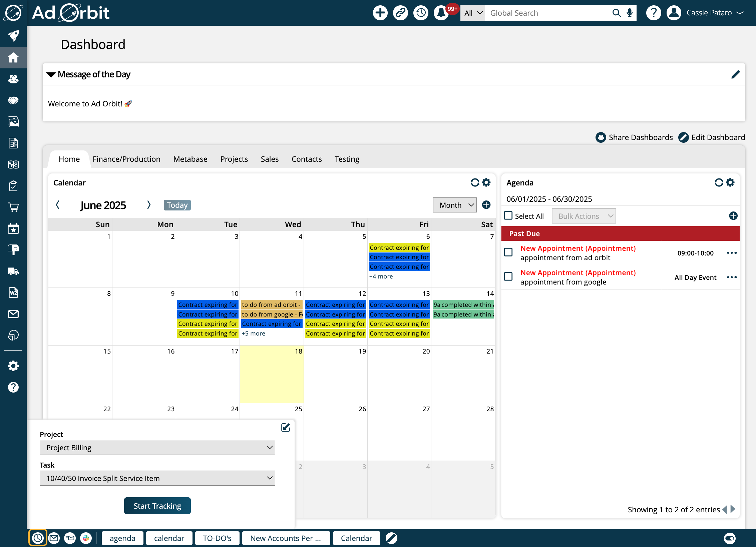
Task: Click the microphone voice search icon
Action: coord(630,13)
